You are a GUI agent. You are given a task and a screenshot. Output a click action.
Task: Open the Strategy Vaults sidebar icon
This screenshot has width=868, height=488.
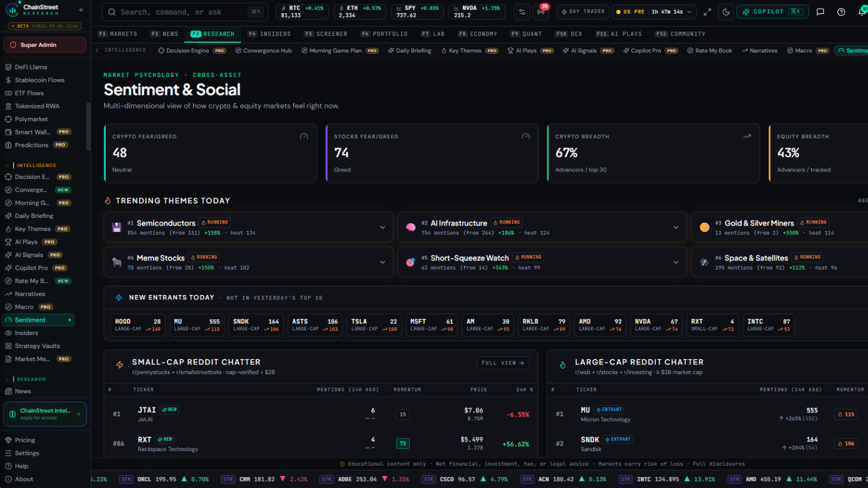pyautogui.click(x=8, y=346)
